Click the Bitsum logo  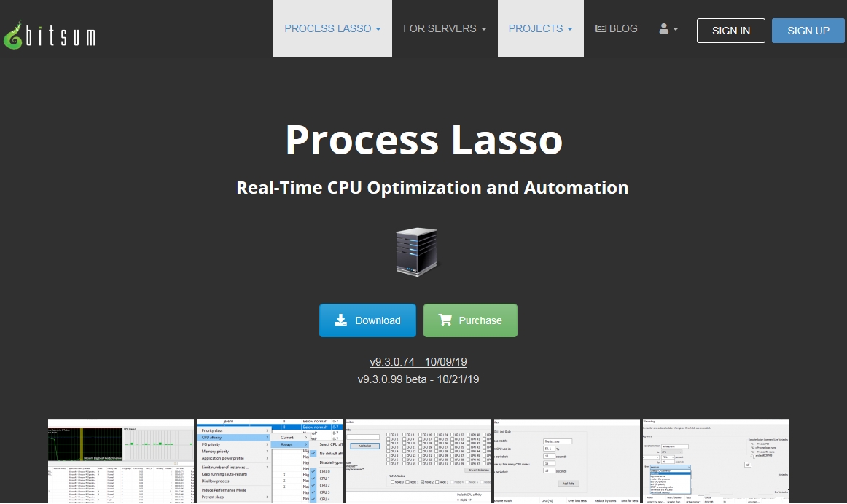(x=49, y=36)
